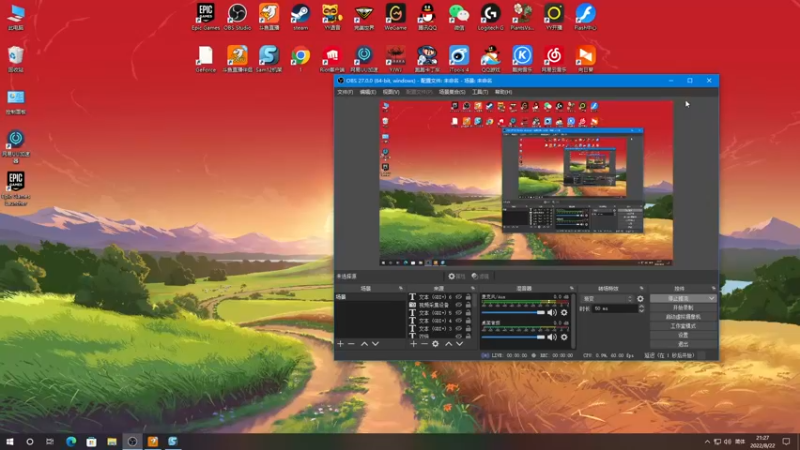This screenshot has height=450, width=800.
Task: Add a new source with plus icon
Action: [x=413, y=344]
